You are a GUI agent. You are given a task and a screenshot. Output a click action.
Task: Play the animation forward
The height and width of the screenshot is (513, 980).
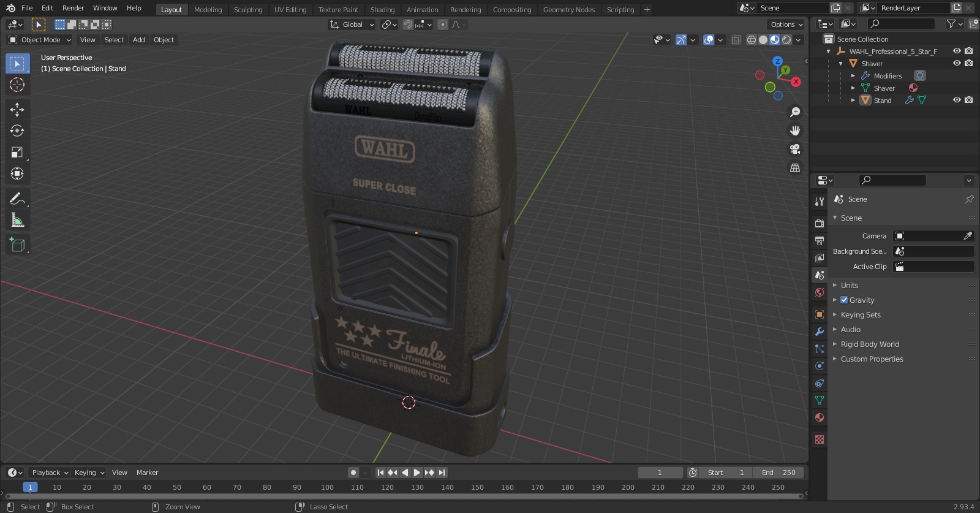[417, 473]
